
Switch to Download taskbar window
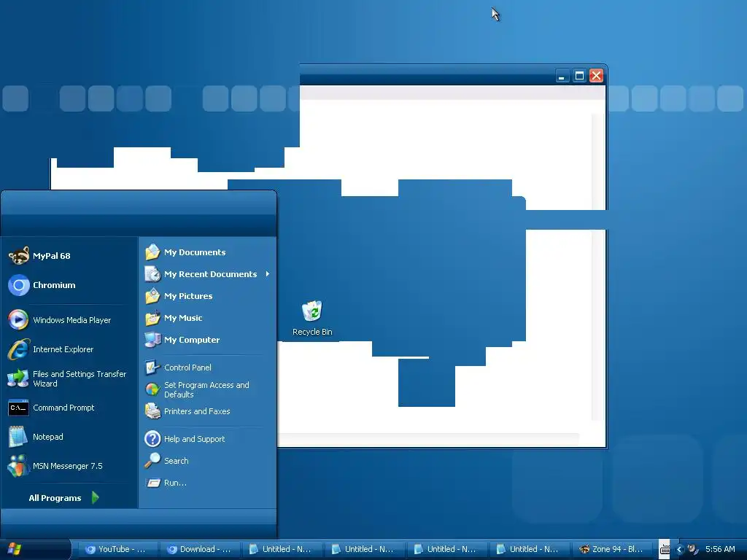coord(201,549)
